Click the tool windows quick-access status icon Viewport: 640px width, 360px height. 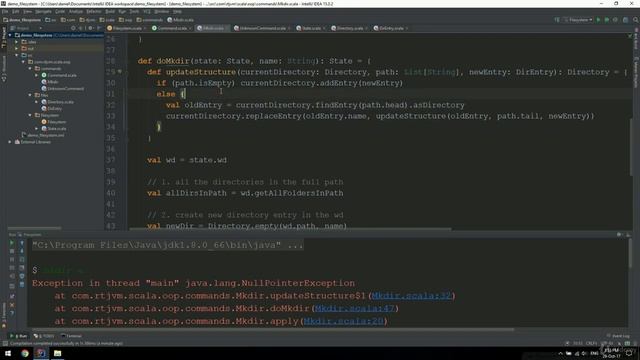(x=5, y=343)
